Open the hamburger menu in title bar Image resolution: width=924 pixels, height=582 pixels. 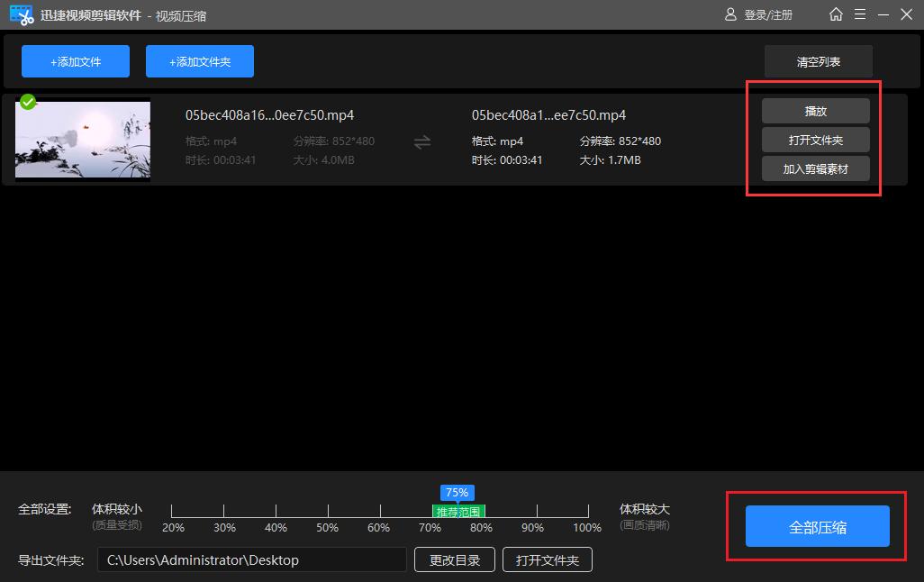(x=860, y=14)
